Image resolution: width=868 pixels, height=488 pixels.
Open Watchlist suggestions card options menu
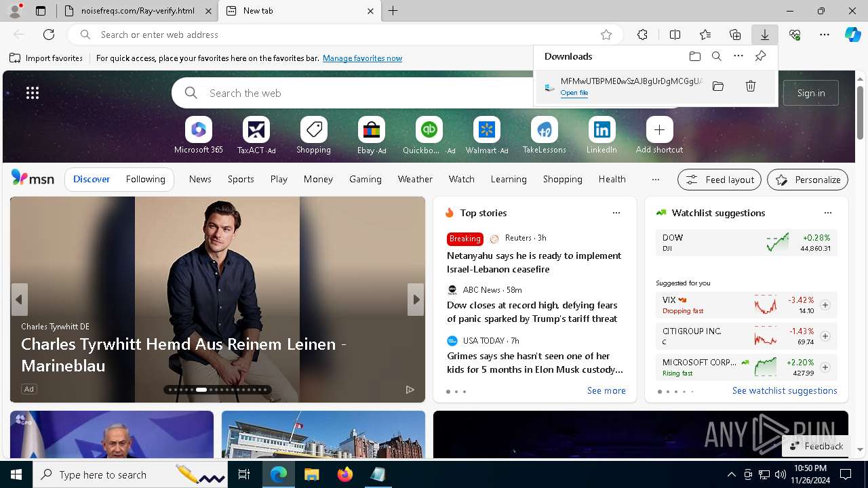pyautogui.click(x=828, y=213)
